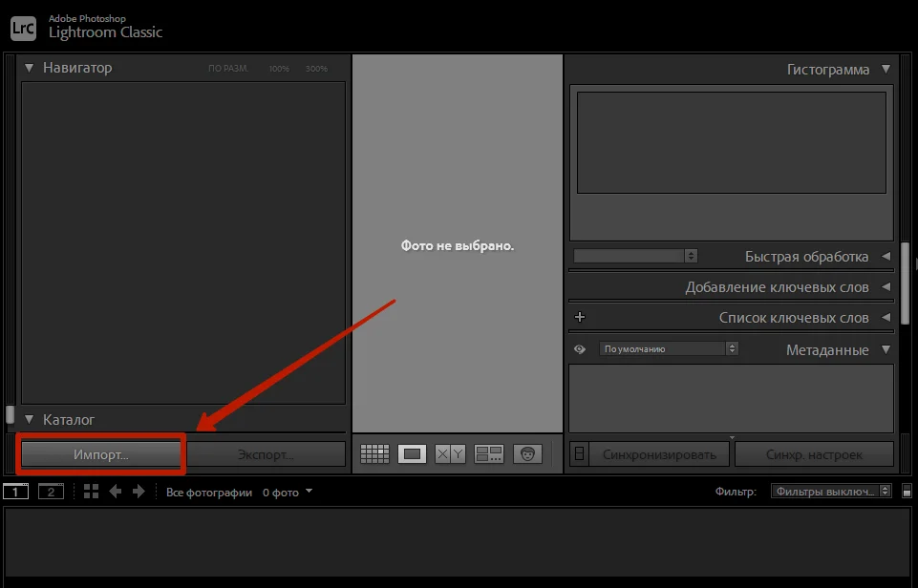Click the 0 фото count text
918x588 pixels.
pos(281,492)
